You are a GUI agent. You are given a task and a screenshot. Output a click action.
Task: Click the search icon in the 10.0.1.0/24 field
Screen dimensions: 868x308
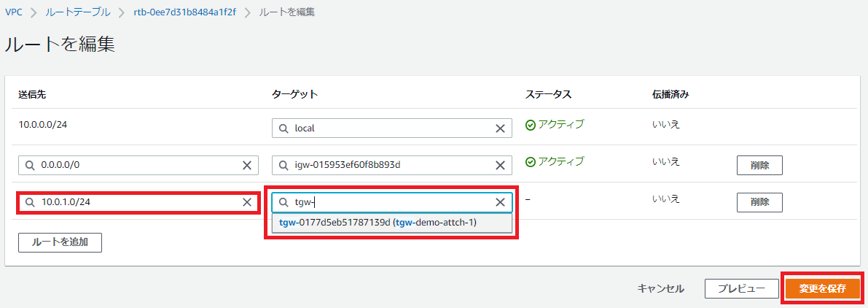coord(29,202)
